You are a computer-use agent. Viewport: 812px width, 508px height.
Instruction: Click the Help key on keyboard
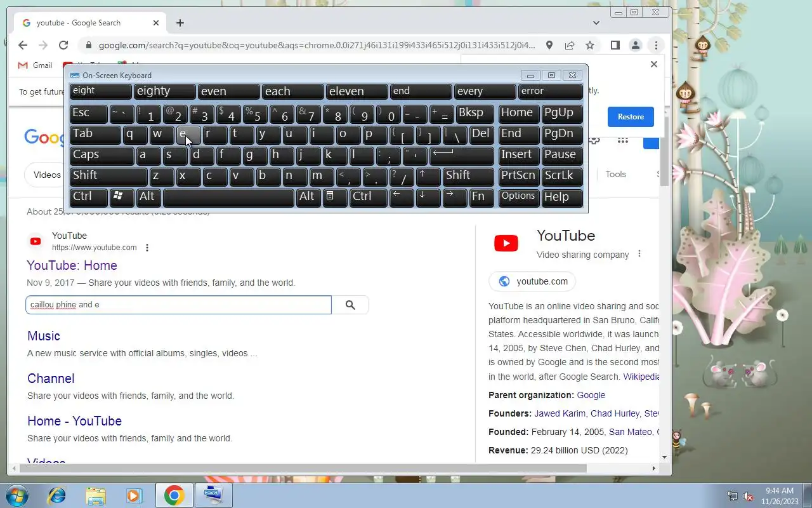562,197
